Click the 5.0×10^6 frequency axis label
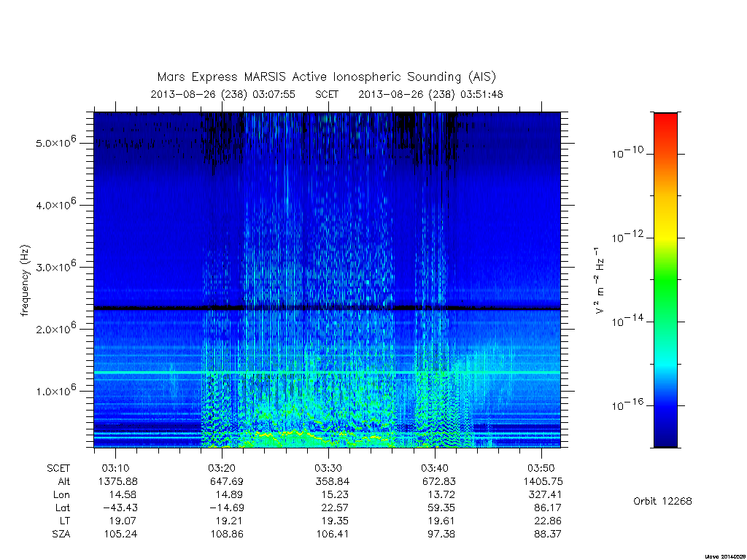The image size is (747, 560). (55, 141)
